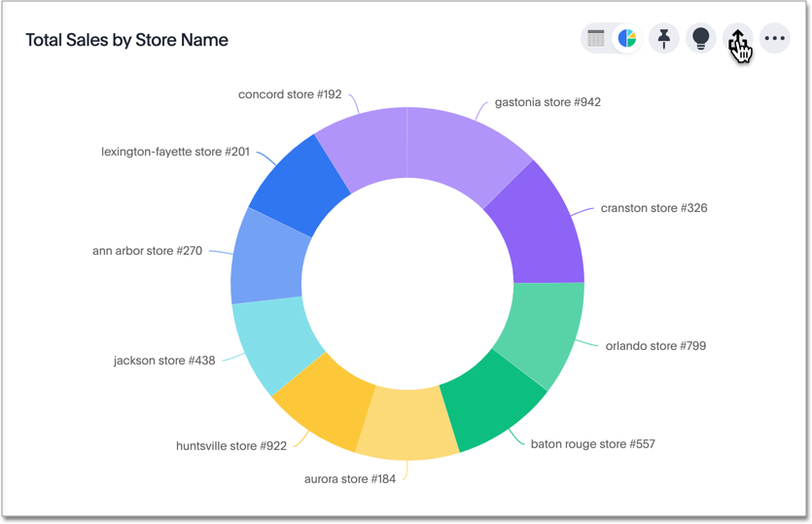Pin this chart with the pushpin icon
The height and width of the screenshot is (524, 812).
pyautogui.click(x=664, y=39)
